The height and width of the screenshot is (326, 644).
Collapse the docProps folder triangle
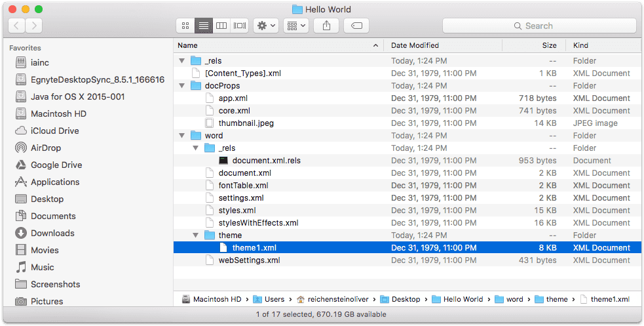[182, 86]
